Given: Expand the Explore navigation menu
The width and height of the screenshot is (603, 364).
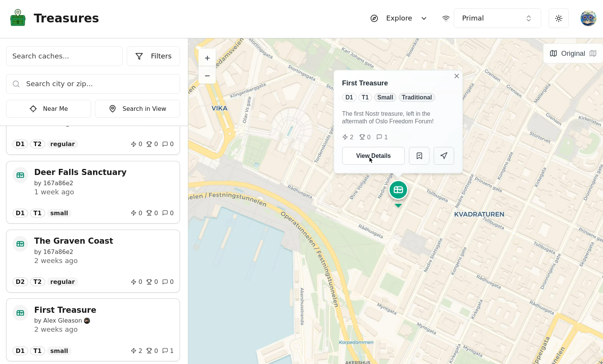Looking at the screenshot, I should pos(399,18).
